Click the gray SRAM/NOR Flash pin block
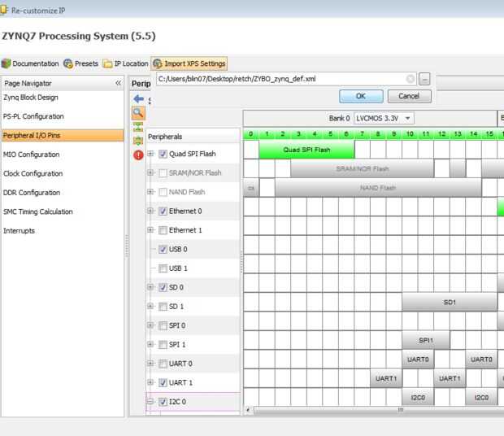504x436 pixels. point(362,169)
